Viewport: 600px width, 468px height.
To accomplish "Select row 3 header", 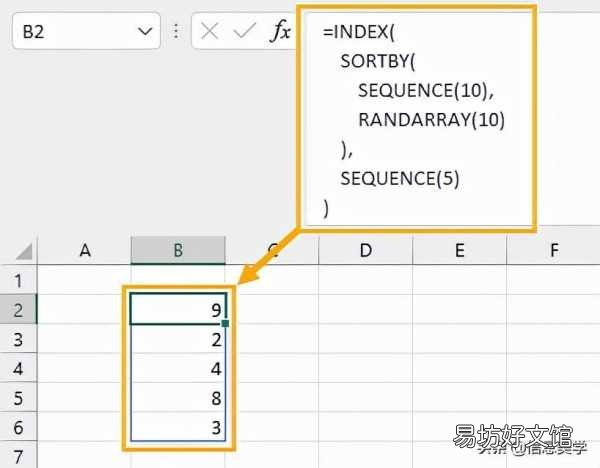I will pyautogui.click(x=18, y=339).
